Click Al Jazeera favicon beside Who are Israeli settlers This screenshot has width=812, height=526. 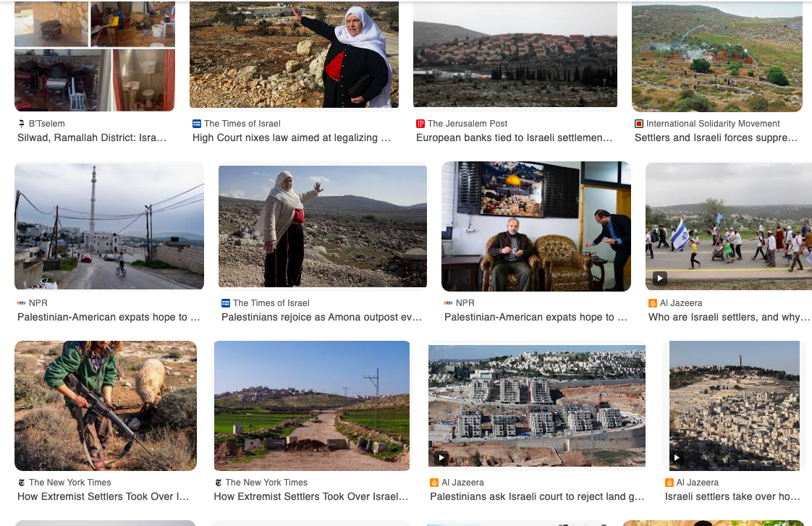(x=653, y=303)
